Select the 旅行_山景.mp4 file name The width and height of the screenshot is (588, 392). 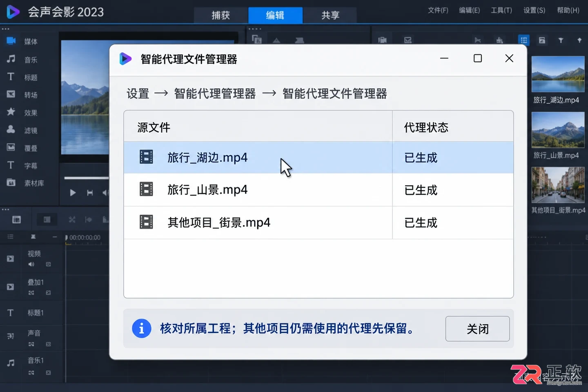point(207,190)
